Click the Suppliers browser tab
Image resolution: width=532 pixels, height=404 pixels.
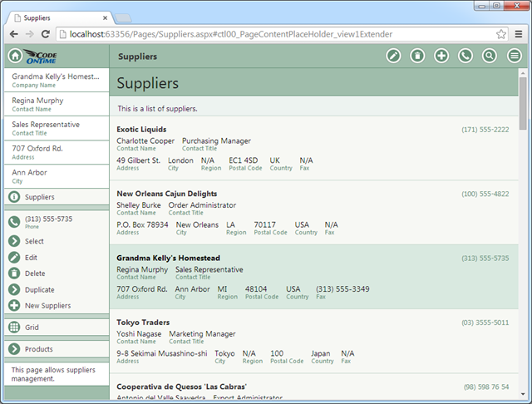[x=58, y=17]
